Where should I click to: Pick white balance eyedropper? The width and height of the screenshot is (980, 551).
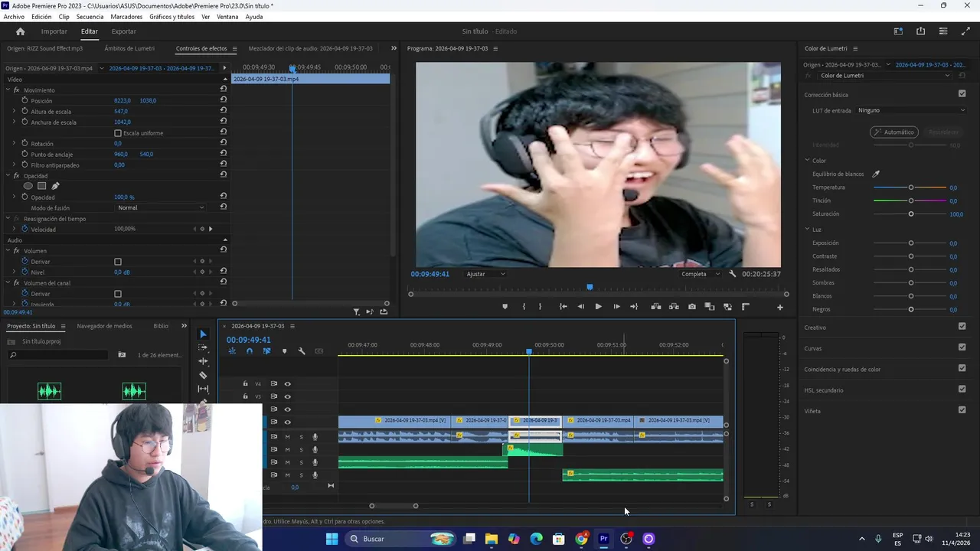pos(877,174)
